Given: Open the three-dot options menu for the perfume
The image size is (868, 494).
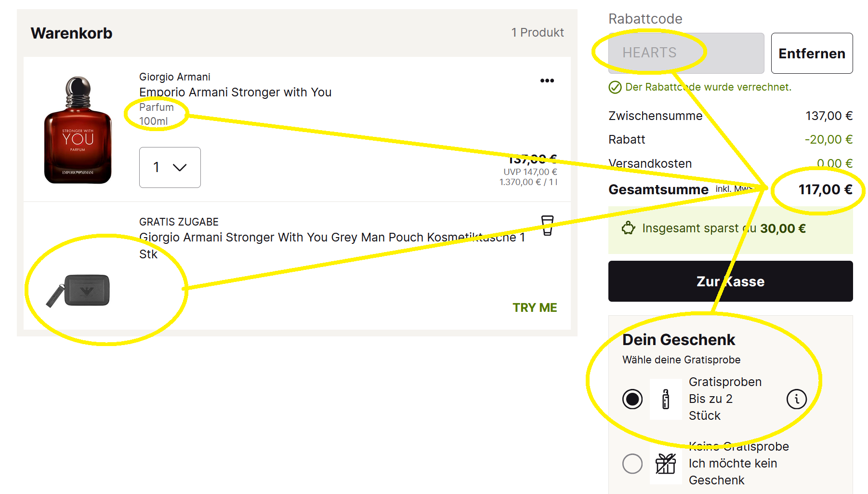Looking at the screenshot, I should (x=547, y=80).
